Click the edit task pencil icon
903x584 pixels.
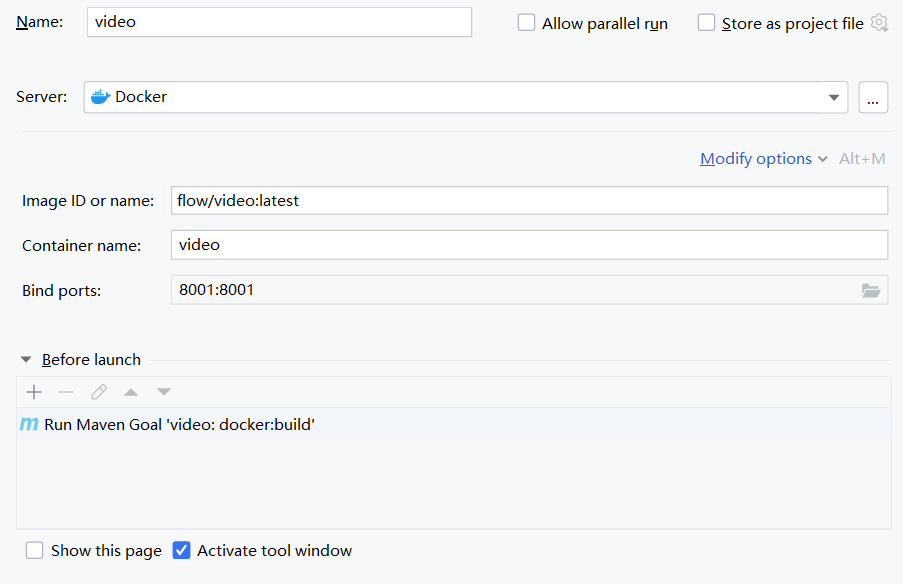click(x=98, y=392)
